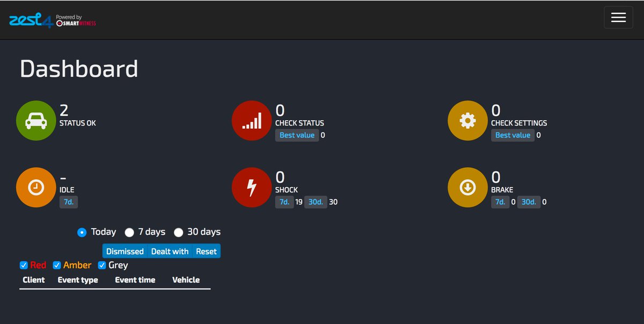Select the 7 days radio button

(129, 232)
